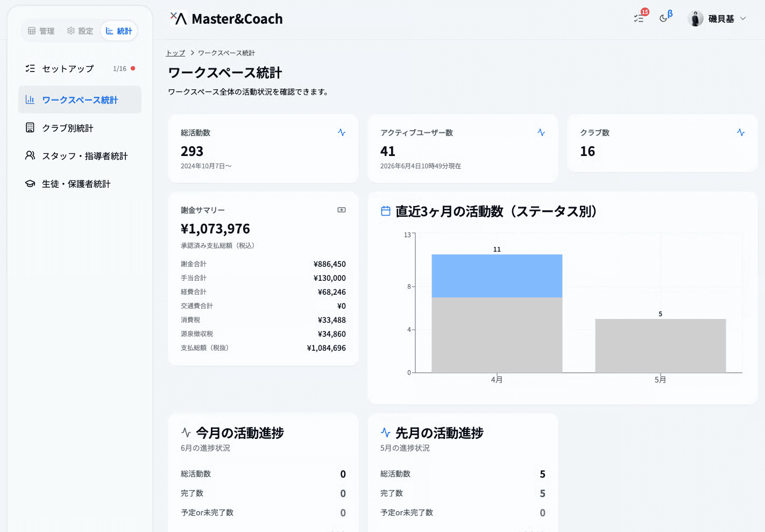
Task: Click the 6月の進捗状況 subtitle
Action: [206, 448]
